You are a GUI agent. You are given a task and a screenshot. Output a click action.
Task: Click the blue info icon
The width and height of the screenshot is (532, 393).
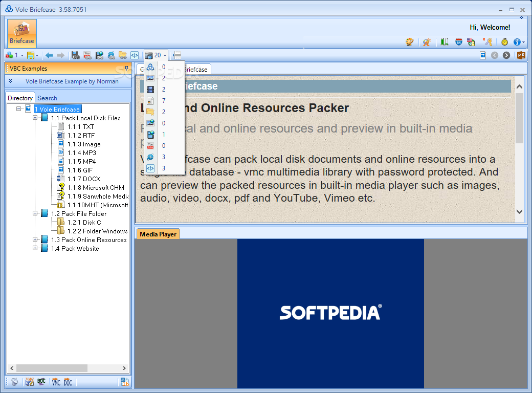[x=517, y=42]
